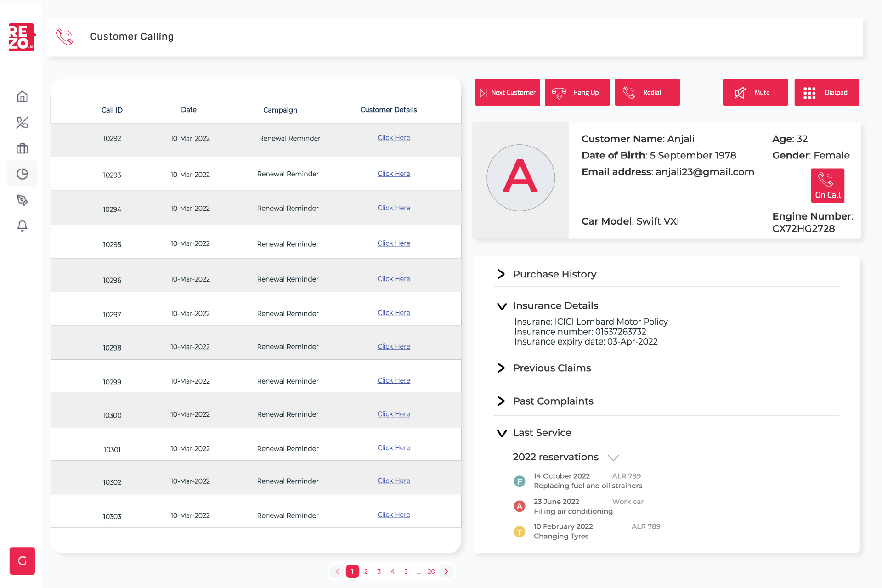Select the call icon in the sidebar
Image resolution: width=882 pixels, height=588 pixels.
pyautogui.click(x=22, y=123)
